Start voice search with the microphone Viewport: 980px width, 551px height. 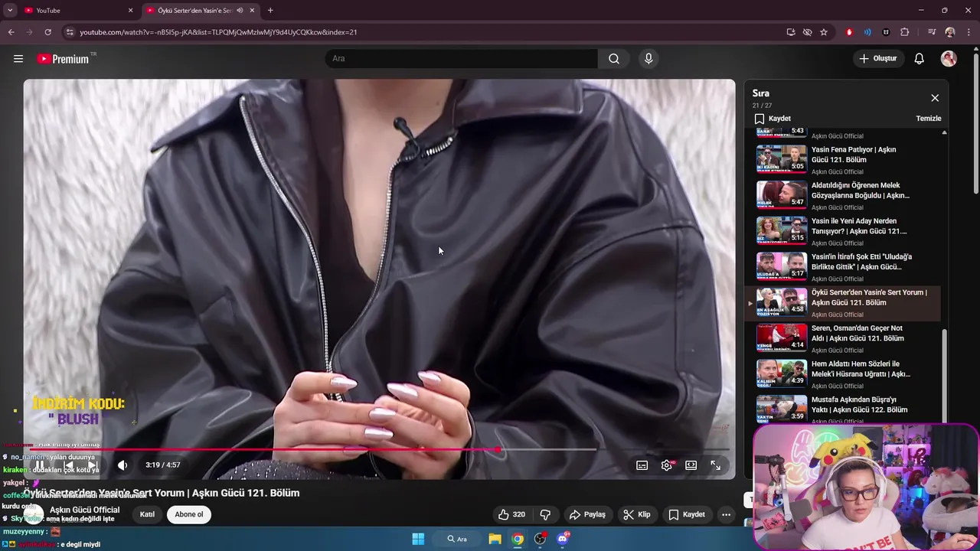pos(648,59)
